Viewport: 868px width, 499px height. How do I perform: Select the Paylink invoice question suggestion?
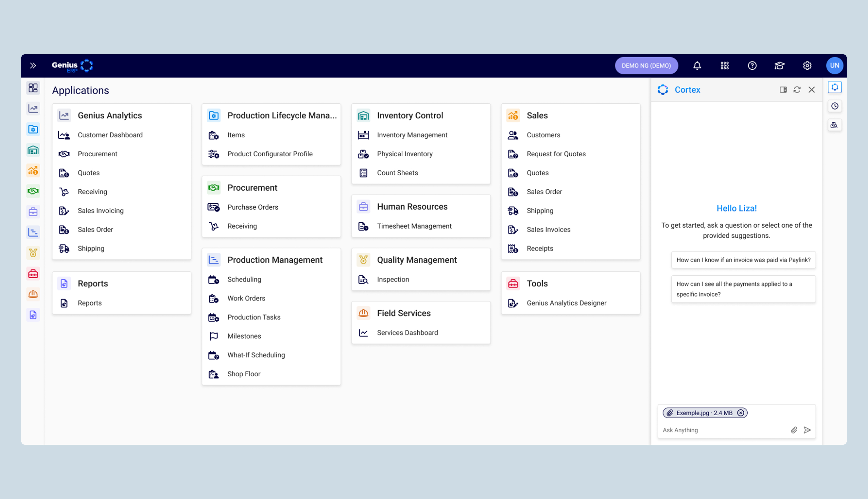point(743,260)
